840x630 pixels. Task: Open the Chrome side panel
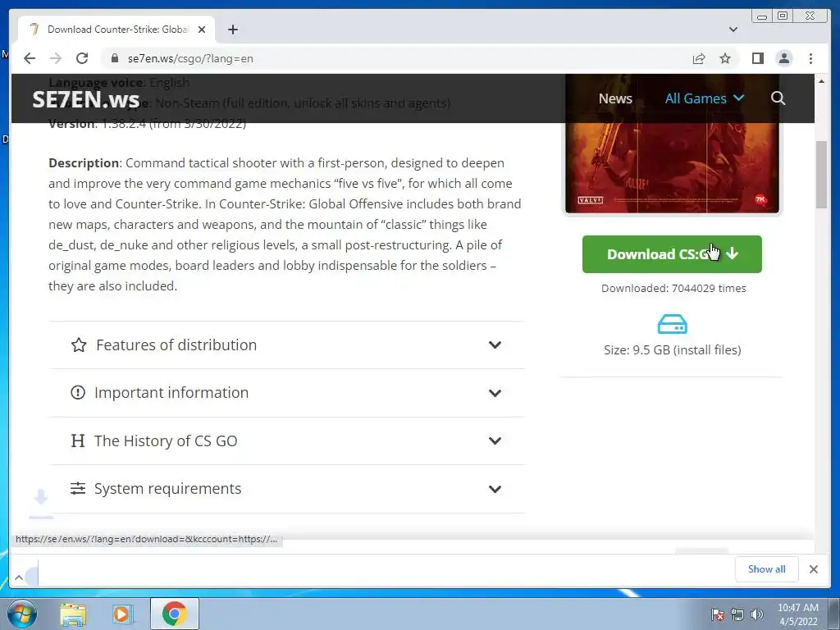pyautogui.click(x=757, y=58)
